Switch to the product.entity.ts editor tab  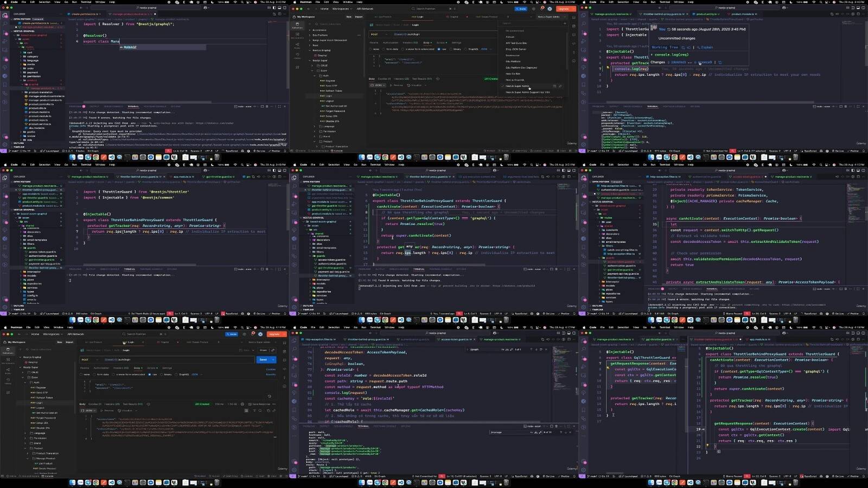coord(705,14)
